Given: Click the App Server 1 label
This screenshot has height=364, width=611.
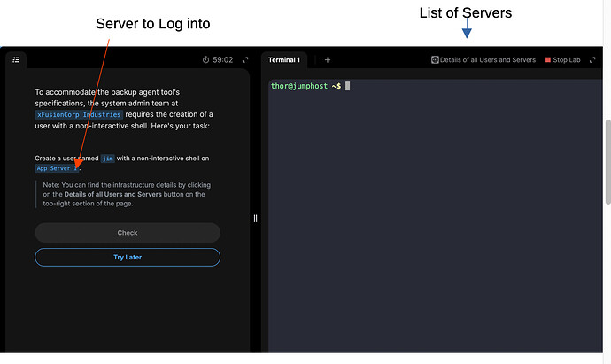Looking at the screenshot, I should tap(56, 168).
